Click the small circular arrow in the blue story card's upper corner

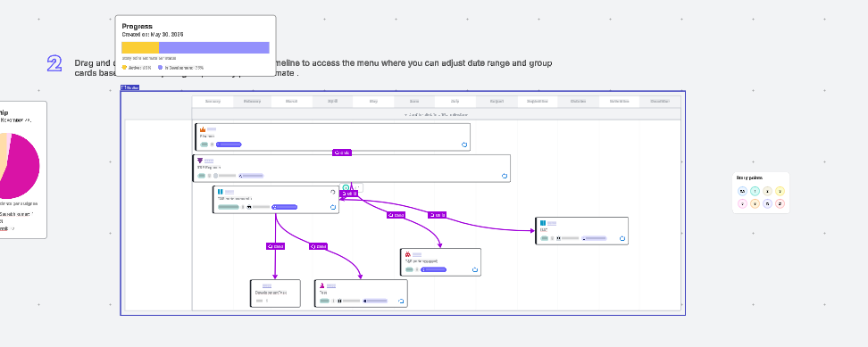333,192
